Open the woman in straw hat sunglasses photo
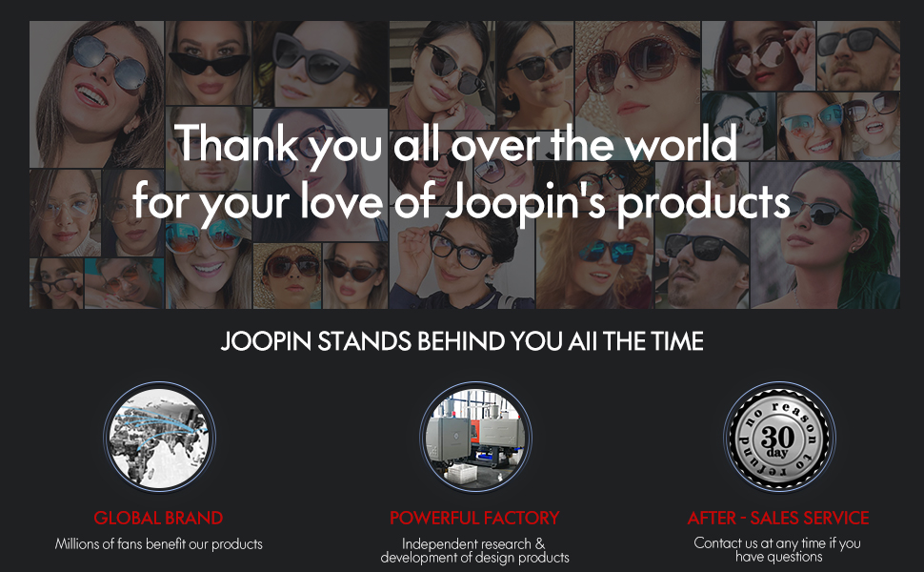 [x=288, y=276]
